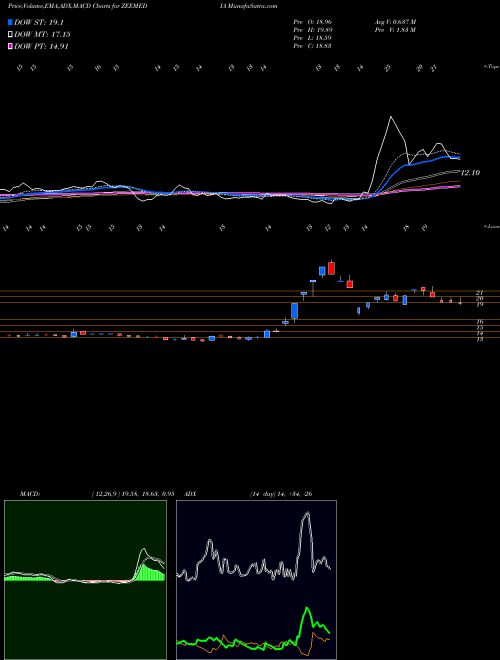
Task: Click the blue DOW ST legend swatch
Action: [10, 22]
